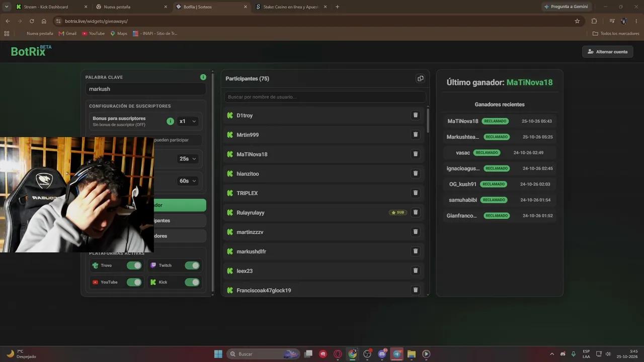Image resolution: width=644 pixels, height=362 pixels.
Task: Delete martinzzzv from participants
Action: click(x=416, y=232)
